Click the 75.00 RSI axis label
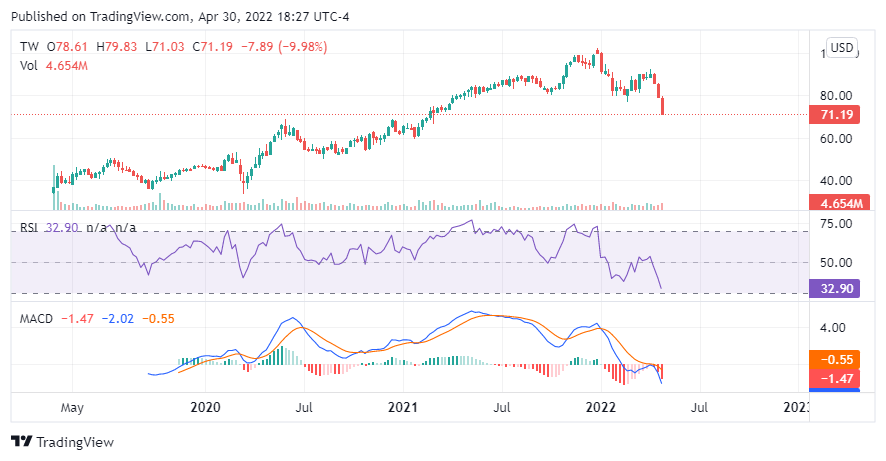Image resolution: width=886 pixels, height=461 pixels. [836, 224]
